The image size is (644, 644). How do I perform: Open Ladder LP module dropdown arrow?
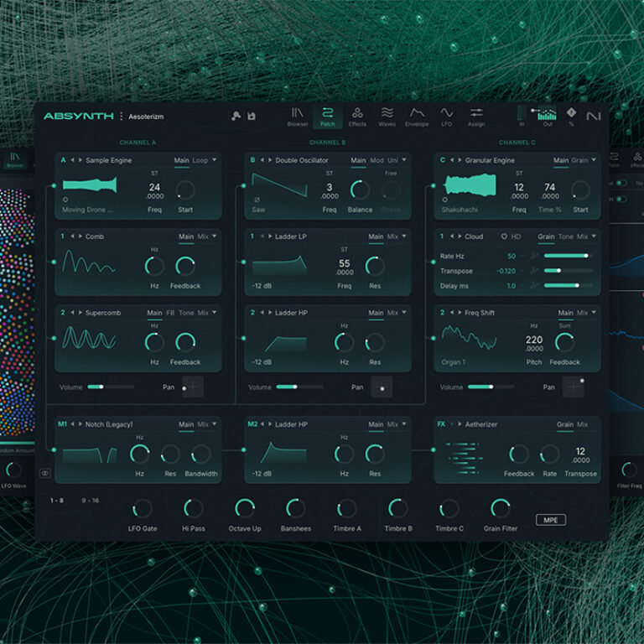point(405,236)
